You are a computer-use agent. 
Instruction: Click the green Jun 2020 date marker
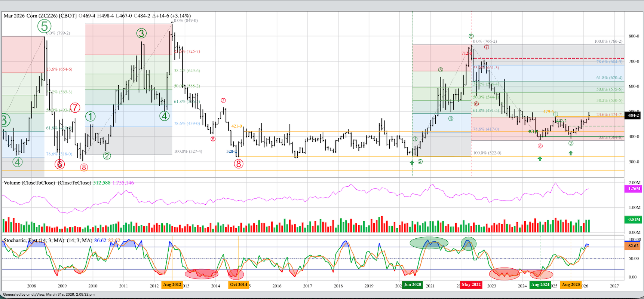(x=413, y=285)
